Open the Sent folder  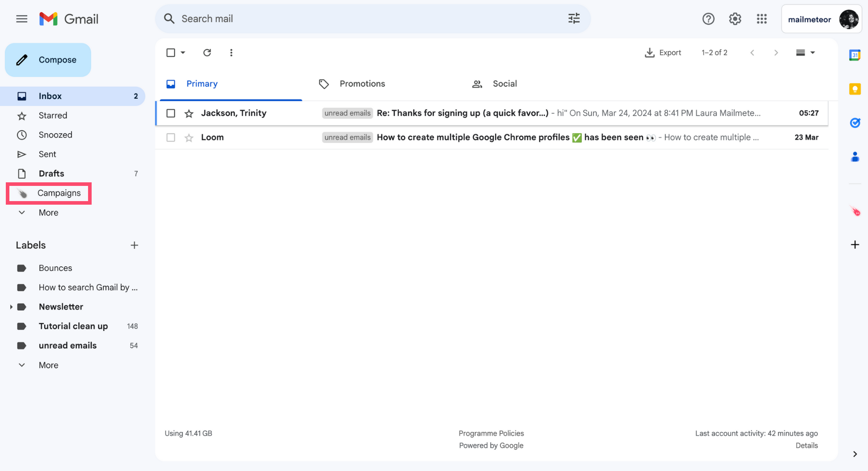pos(73,154)
